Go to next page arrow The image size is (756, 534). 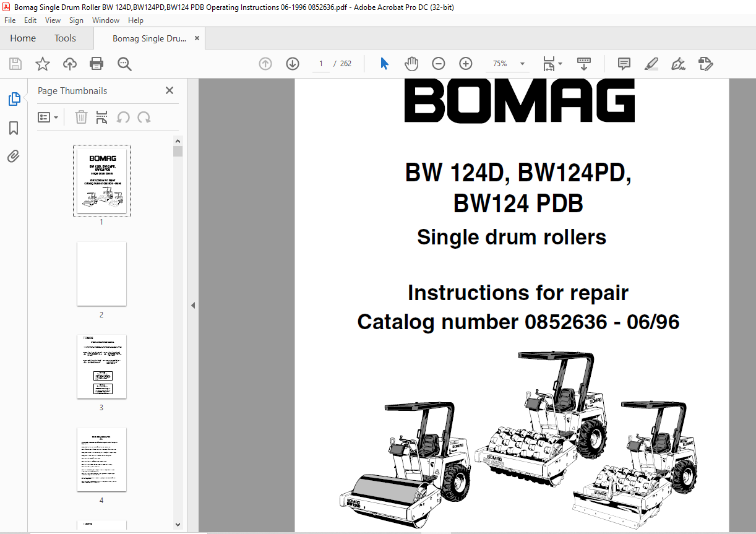pos(293,64)
